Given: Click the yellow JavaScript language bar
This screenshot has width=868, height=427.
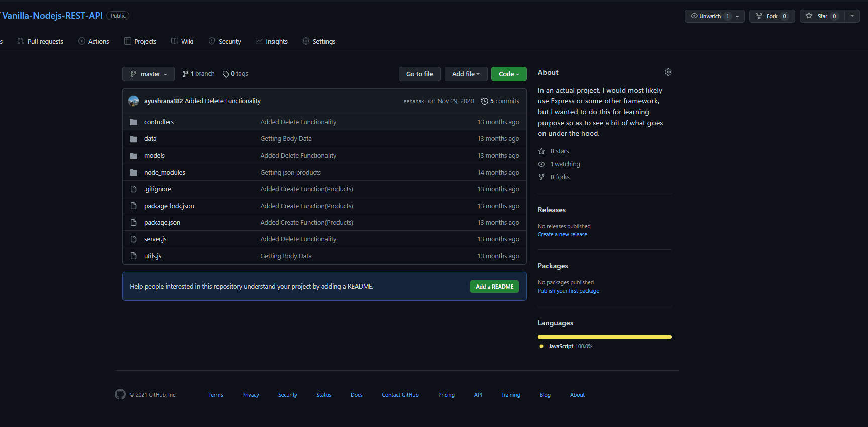Looking at the screenshot, I should click(x=604, y=337).
